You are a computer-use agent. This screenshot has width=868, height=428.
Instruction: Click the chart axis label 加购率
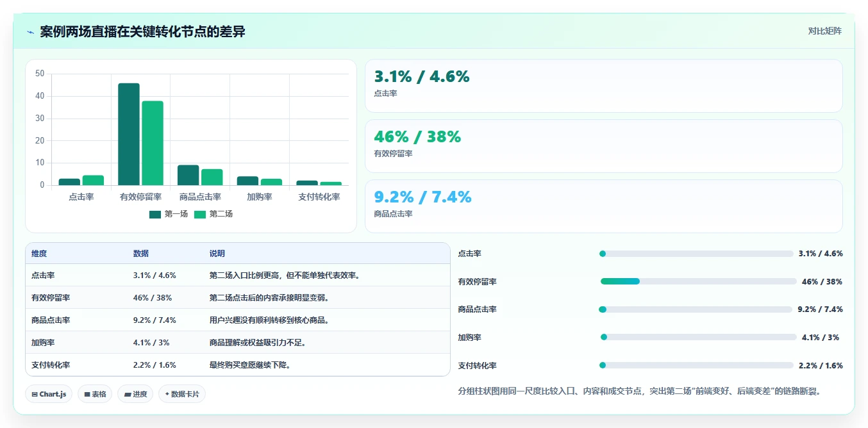260,197
